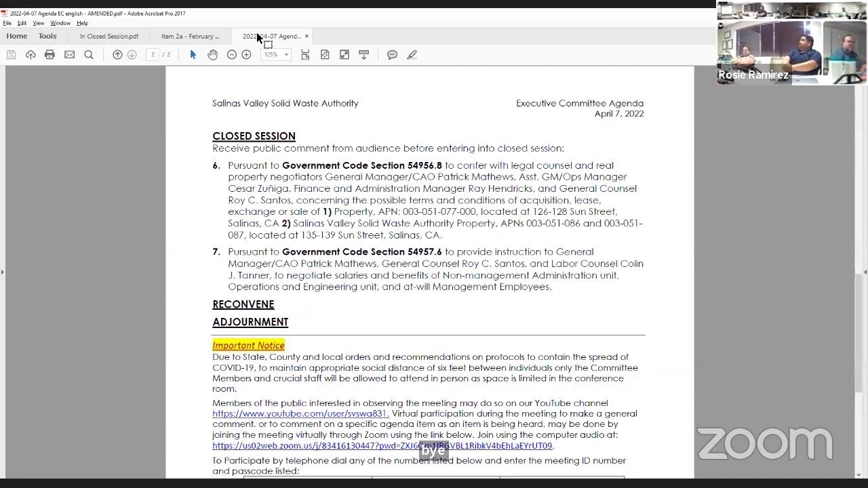Image resolution: width=868 pixels, height=488 pixels.
Task: Click the RECONVENE heading
Action: 243,305
